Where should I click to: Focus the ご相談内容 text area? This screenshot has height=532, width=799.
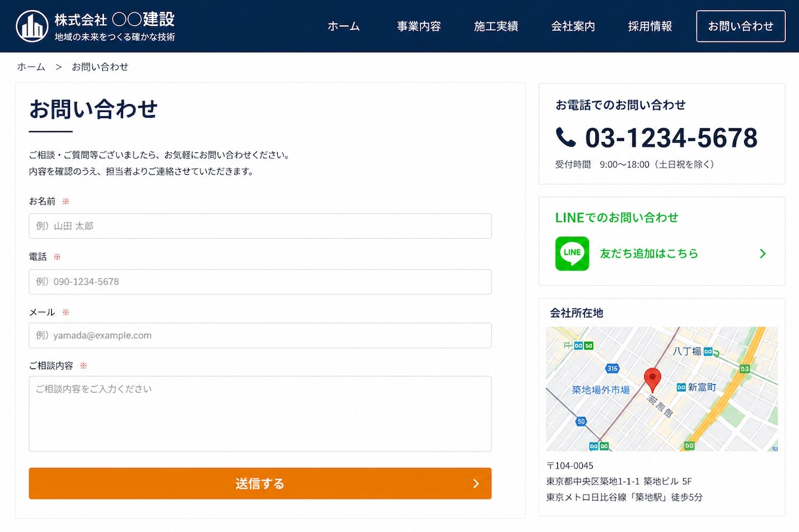point(260,414)
